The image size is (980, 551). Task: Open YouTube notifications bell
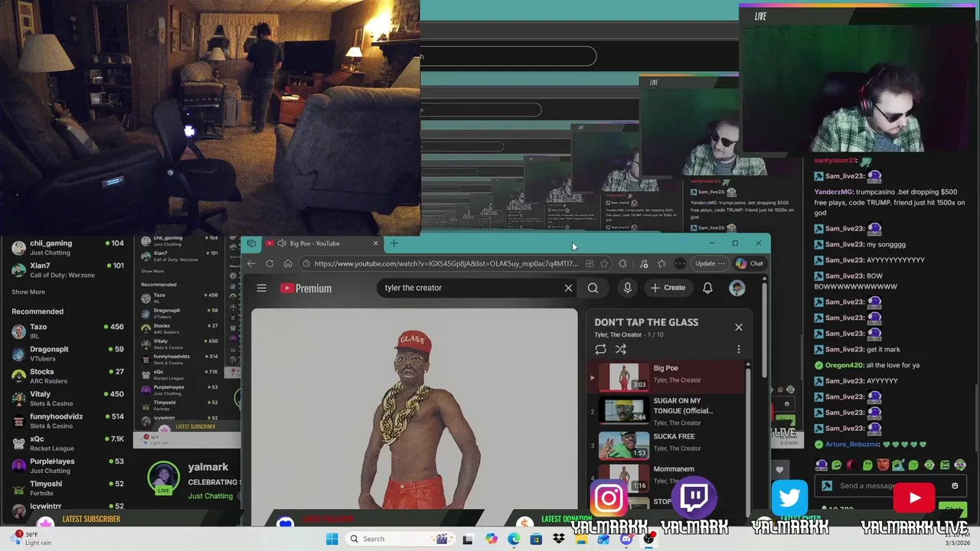click(x=707, y=288)
